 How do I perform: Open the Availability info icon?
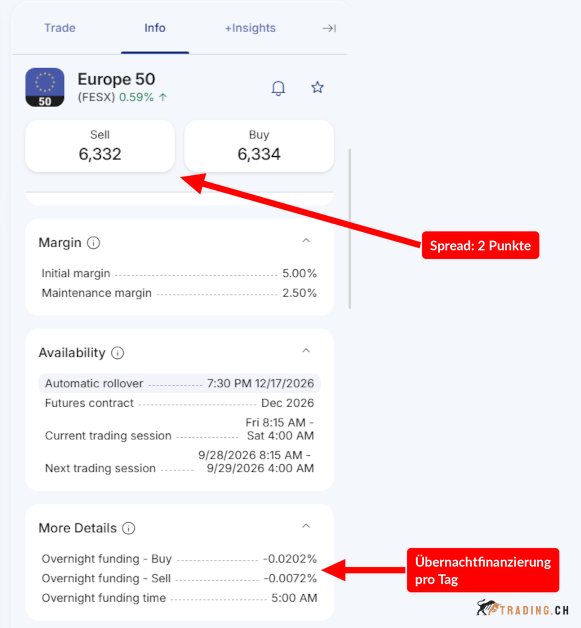coord(117,353)
